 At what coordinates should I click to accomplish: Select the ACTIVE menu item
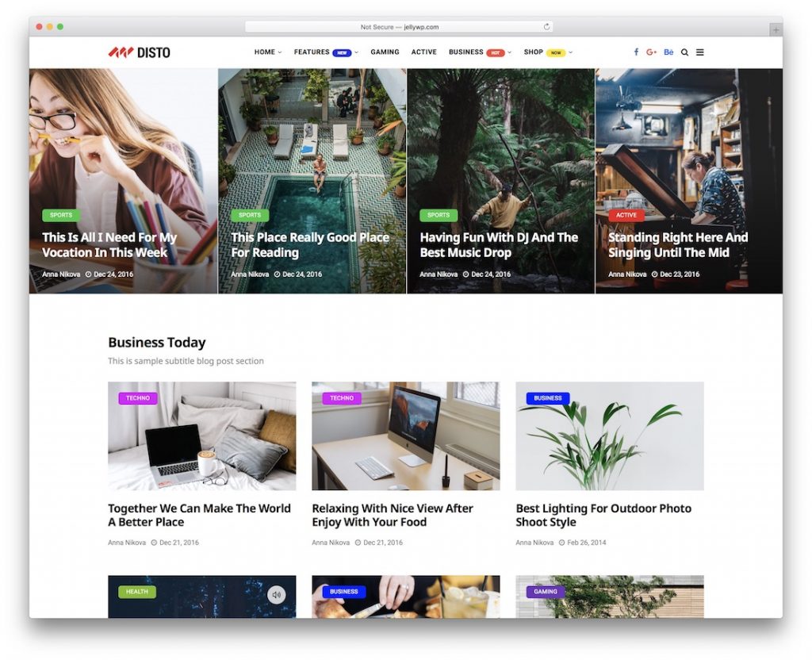[424, 52]
